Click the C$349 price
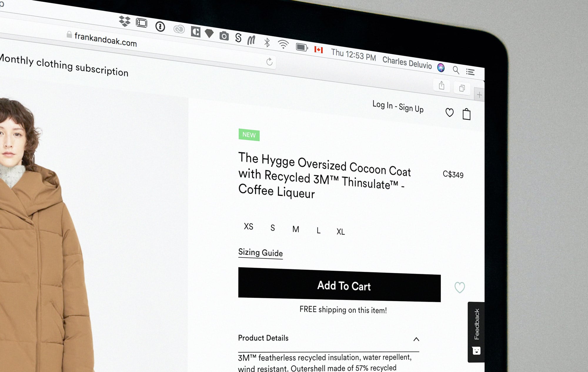The height and width of the screenshot is (372, 588). pos(453,175)
